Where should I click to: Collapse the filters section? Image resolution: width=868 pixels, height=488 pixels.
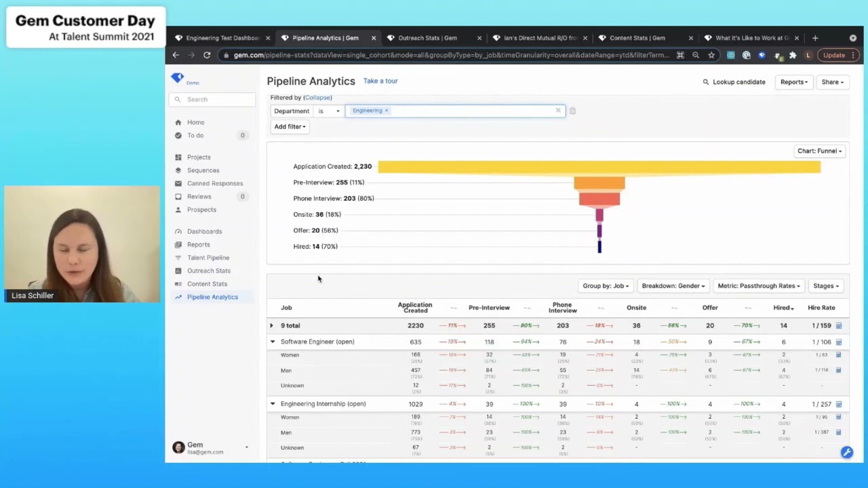coord(317,98)
